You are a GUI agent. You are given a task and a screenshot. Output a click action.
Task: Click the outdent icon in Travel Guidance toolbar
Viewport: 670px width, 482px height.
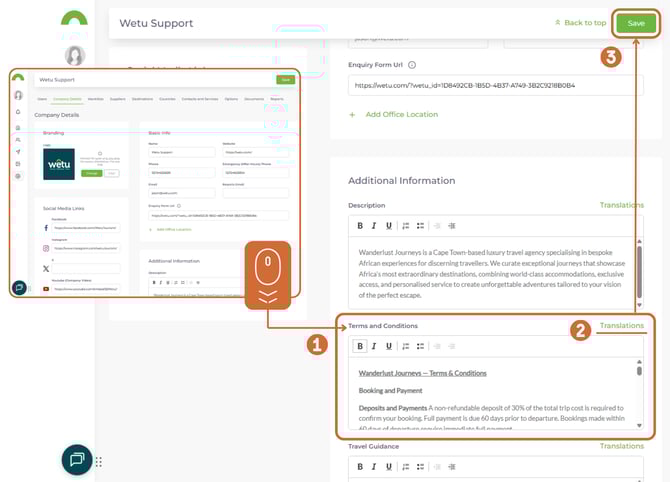437,467
